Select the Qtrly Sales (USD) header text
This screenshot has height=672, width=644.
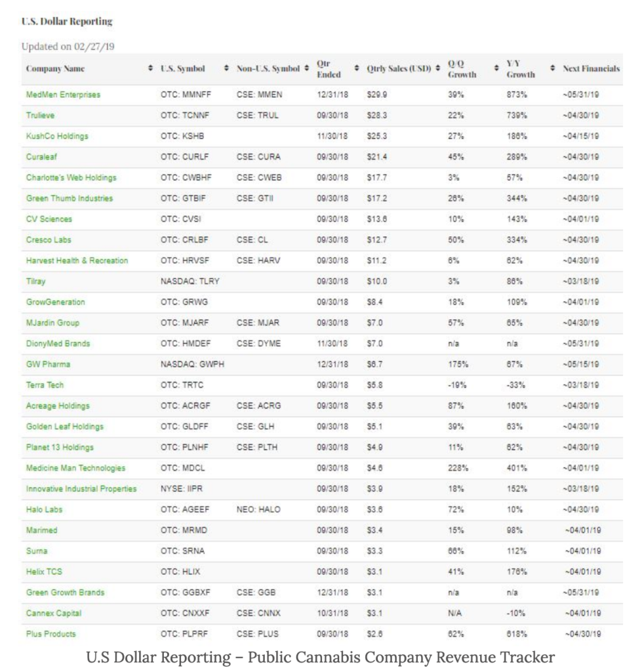click(399, 68)
